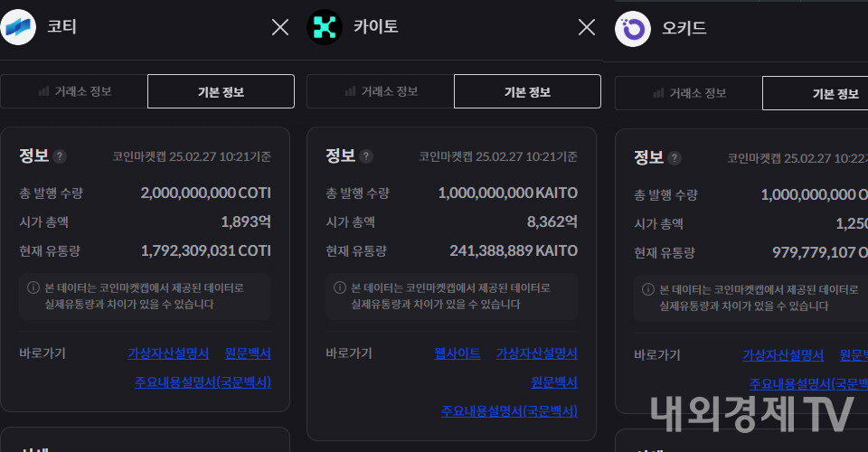Click the Orchid coin logo icon
868x452 pixels.
[633, 28]
